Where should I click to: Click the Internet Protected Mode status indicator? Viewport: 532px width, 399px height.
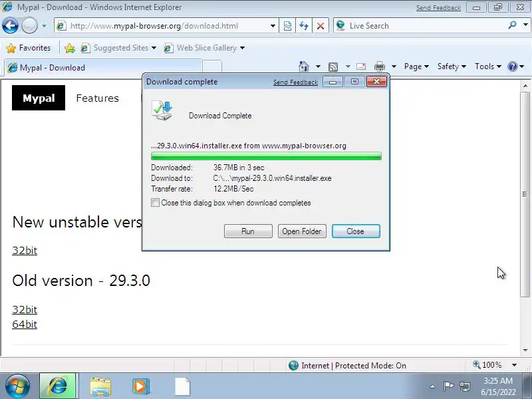[347, 365]
